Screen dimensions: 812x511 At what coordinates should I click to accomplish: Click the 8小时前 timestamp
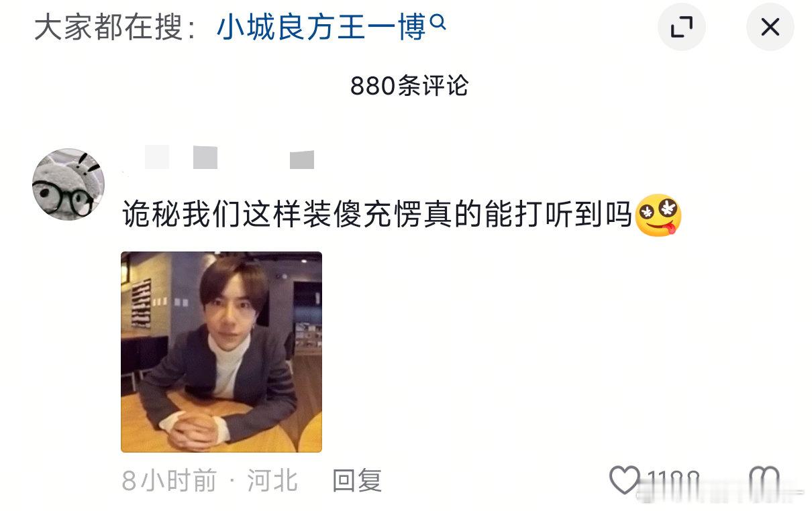pos(169,480)
